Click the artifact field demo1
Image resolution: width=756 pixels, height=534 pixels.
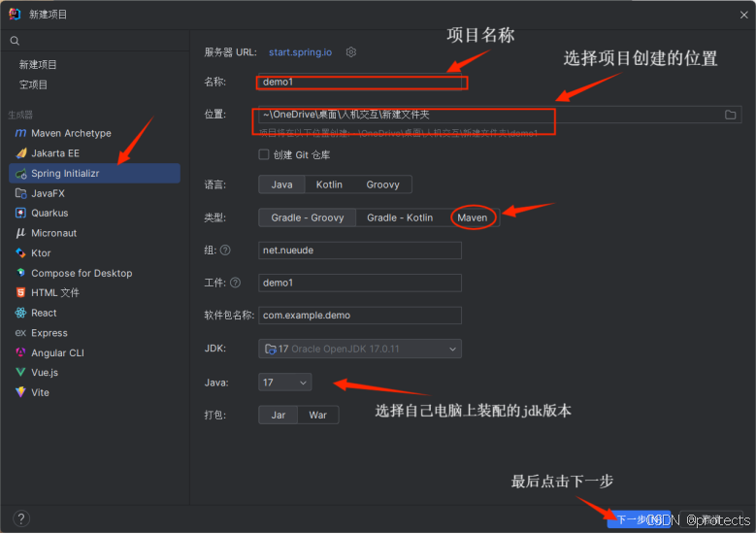pos(360,283)
